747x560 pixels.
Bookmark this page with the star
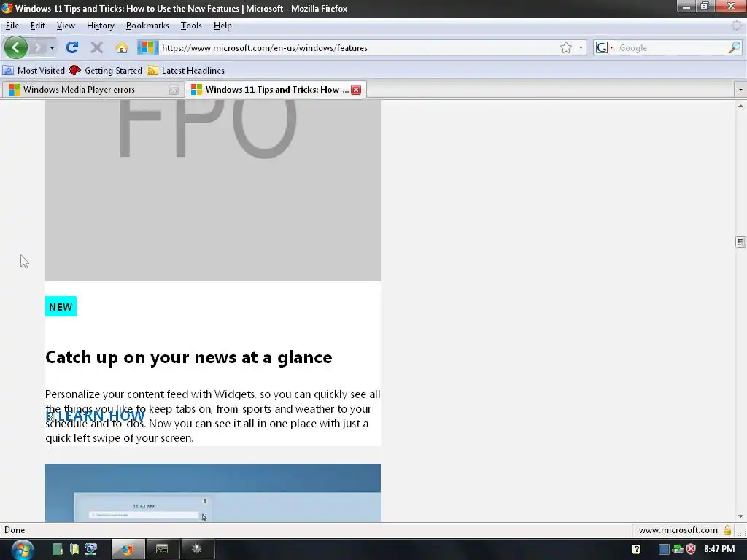pyautogui.click(x=566, y=47)
